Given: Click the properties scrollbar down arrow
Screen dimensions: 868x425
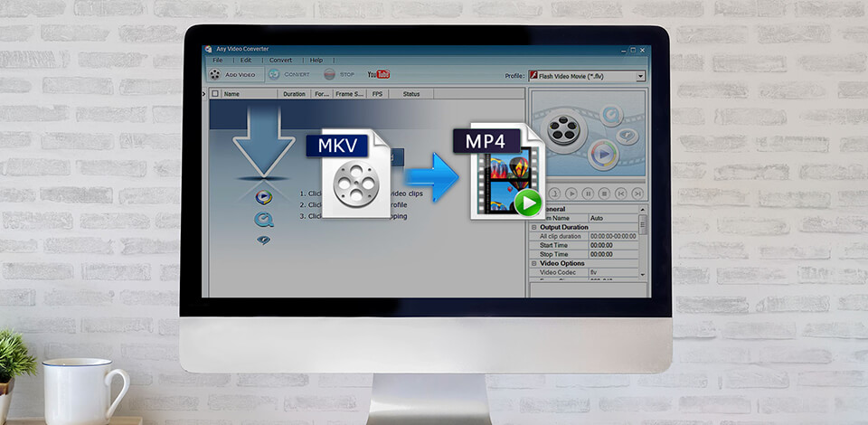Looking at the screenshot, I should coord(642,274).
